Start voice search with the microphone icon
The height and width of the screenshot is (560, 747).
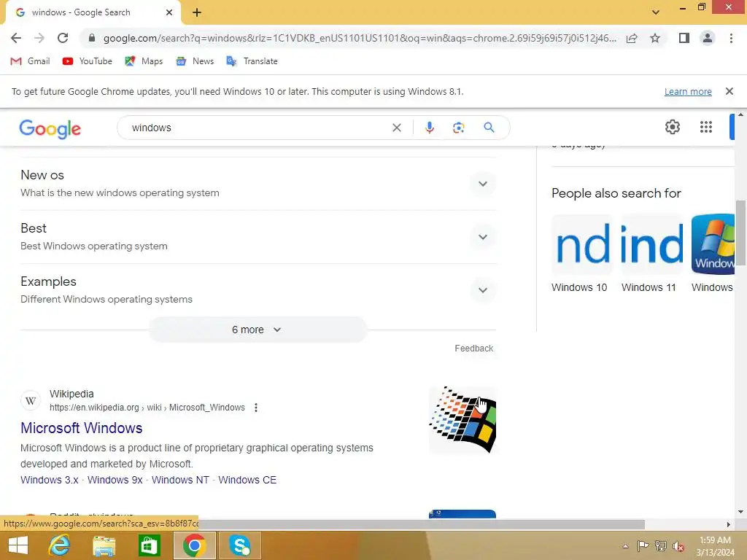[x=429, y=128]
